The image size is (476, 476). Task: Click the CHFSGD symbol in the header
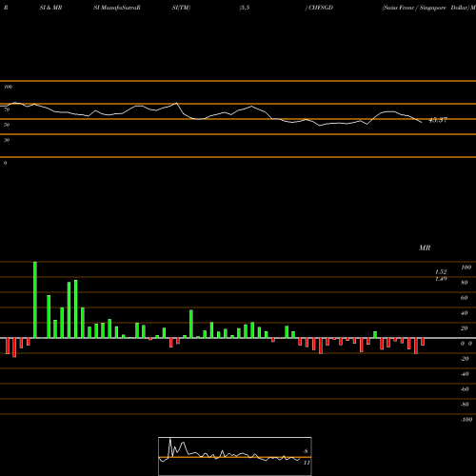click(x=321, y=8)
